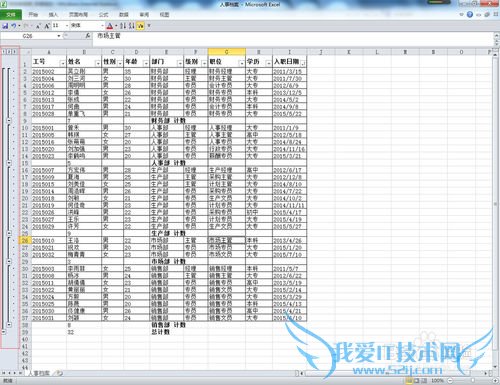Click the blue Help question mark icon

470,15
